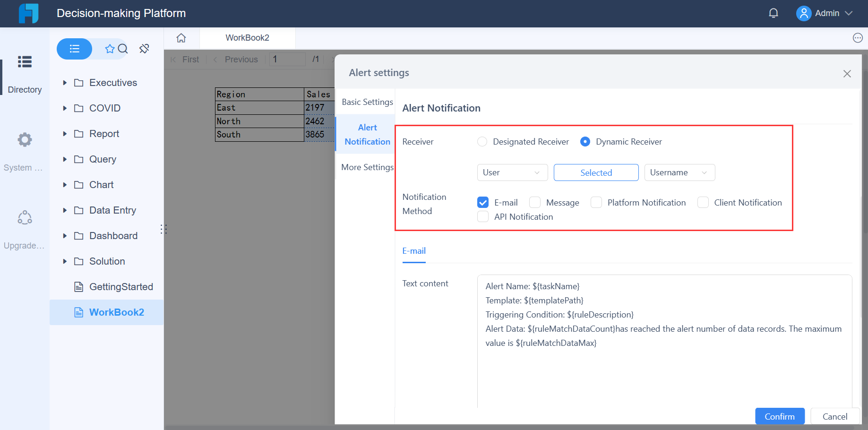
Task: Open the User receiver type dropdown
Action: (512, 172)
